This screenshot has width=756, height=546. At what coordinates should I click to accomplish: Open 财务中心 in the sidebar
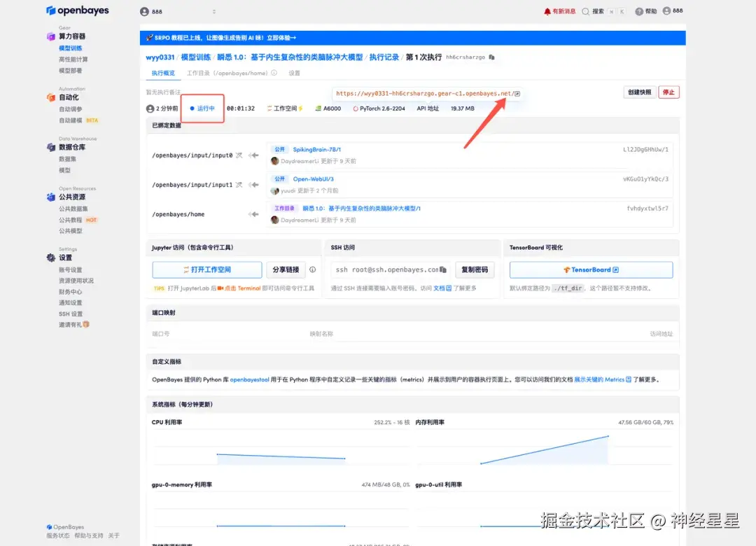71,292
